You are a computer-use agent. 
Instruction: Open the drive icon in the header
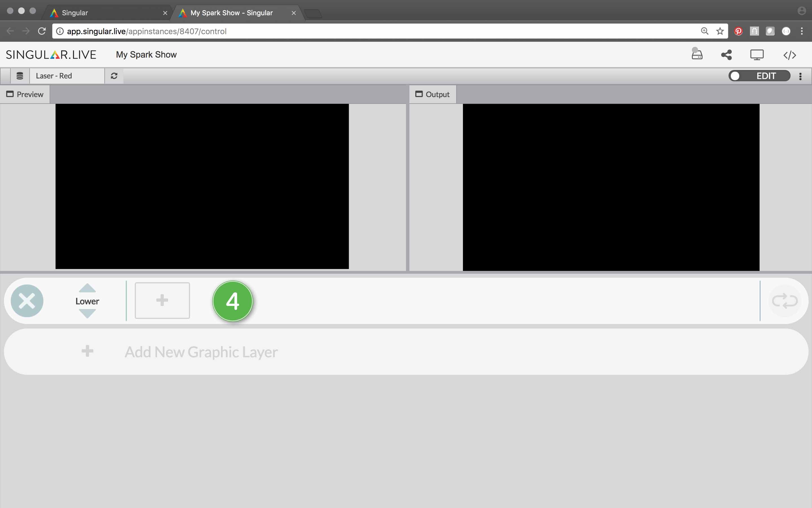(697, 54)
